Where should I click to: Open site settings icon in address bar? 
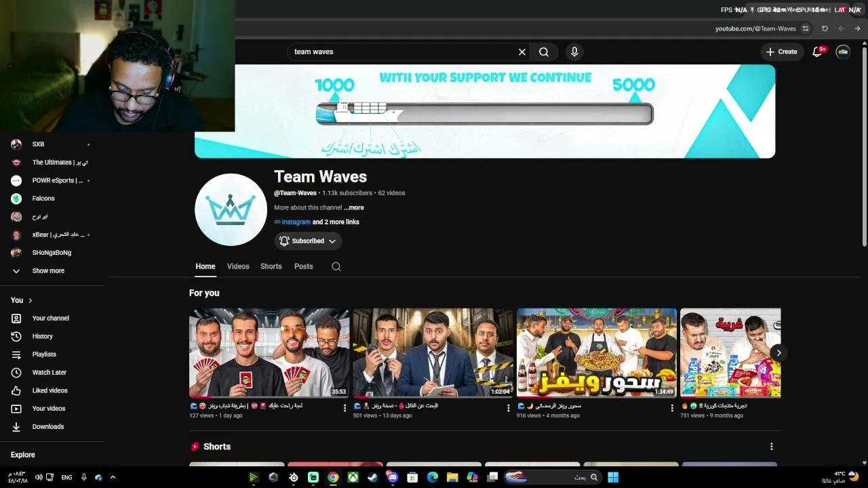coord(806,28)
